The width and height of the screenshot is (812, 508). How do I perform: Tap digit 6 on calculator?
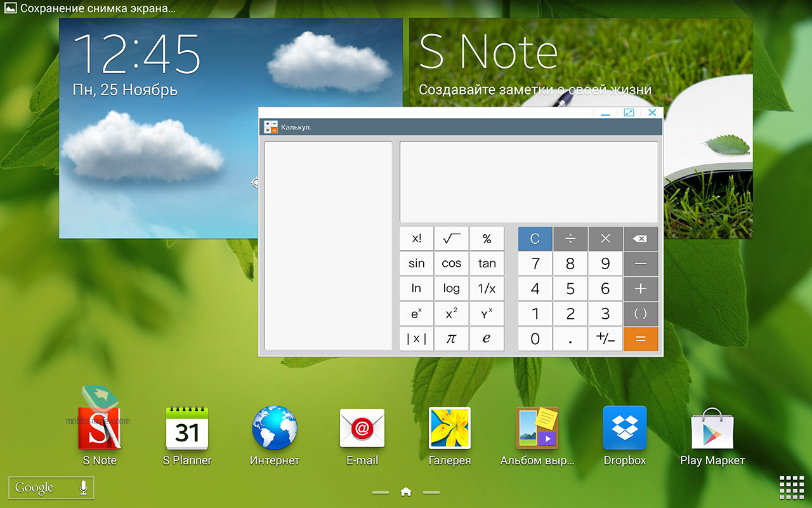[x=606, y=288]
